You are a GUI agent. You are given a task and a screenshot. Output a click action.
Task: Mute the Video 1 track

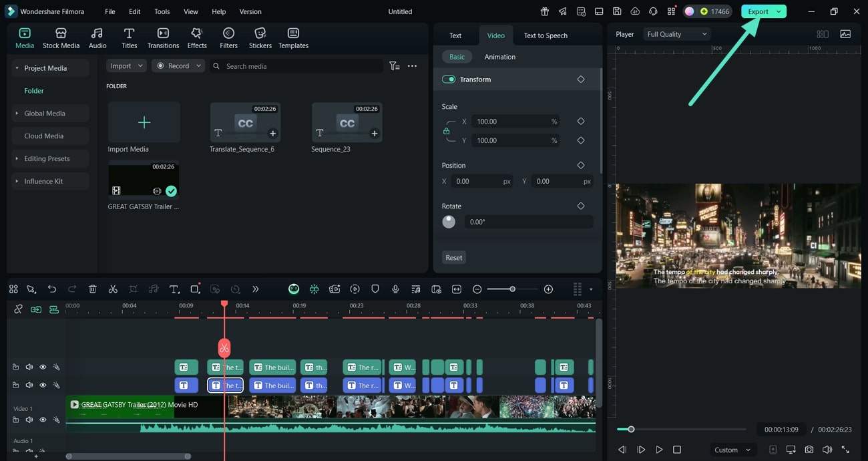pyautogui.click(x=29, y=420)
